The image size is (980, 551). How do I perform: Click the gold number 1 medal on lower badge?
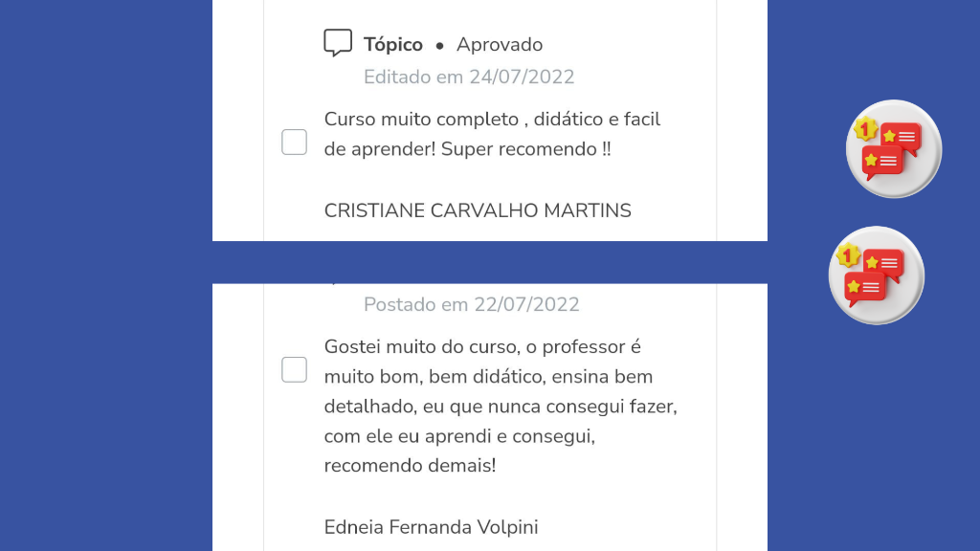click(x=847, y=255)
